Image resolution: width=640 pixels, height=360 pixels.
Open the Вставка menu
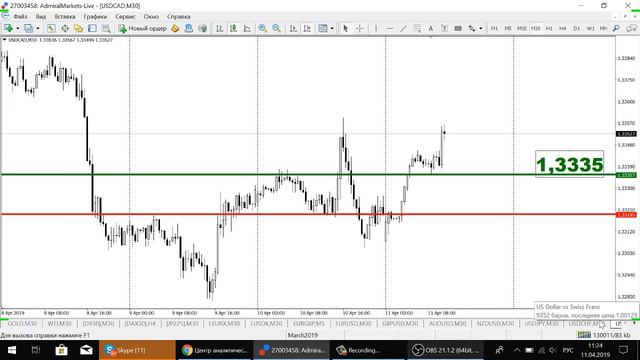click(65, 17)
